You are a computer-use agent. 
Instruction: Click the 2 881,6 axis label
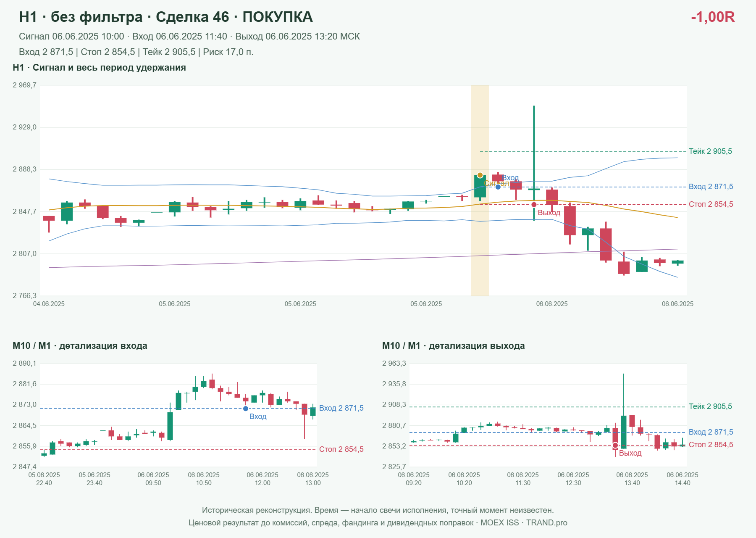tap(24, 384)
